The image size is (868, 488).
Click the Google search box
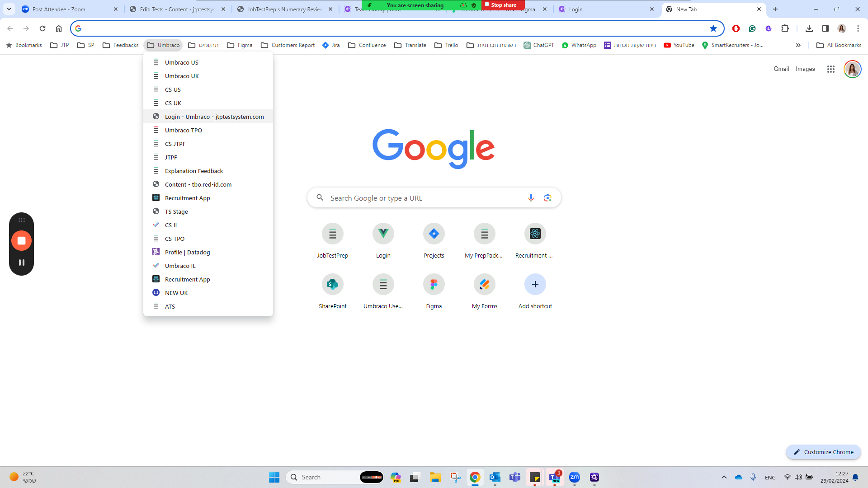pyautogui.click(x=434, y=198)
